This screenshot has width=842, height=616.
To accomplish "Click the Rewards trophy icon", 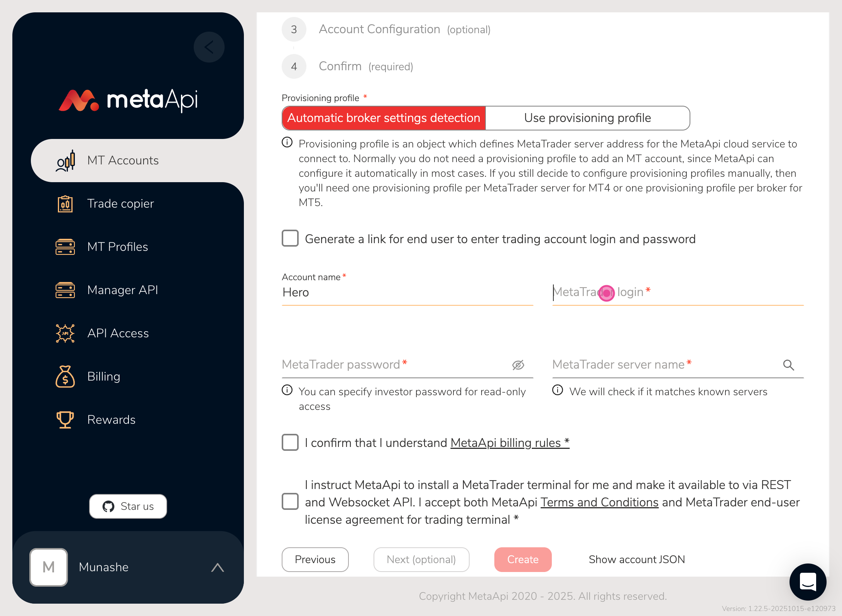I will [x=65, y=420].
